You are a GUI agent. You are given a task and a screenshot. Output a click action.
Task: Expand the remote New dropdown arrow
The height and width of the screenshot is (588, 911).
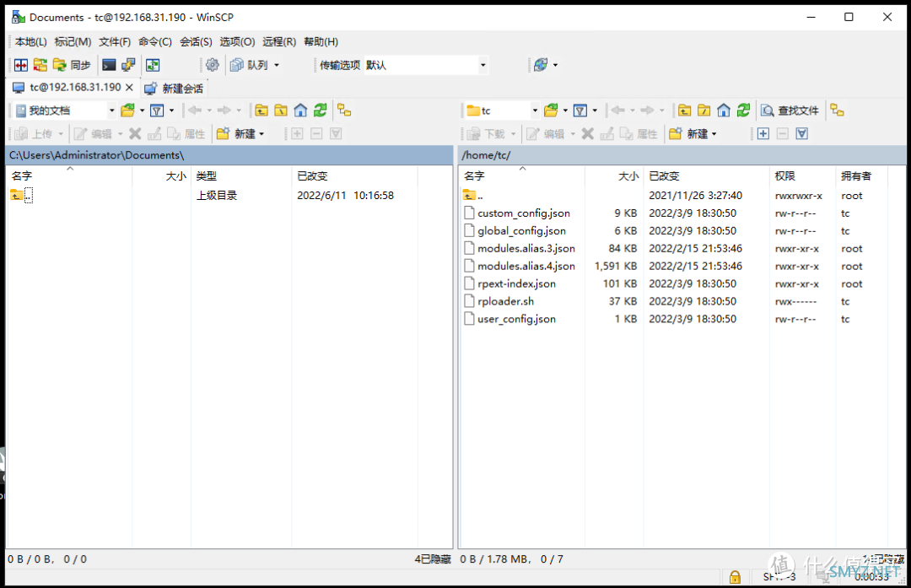pyautogui.click(x=714, y=134)
